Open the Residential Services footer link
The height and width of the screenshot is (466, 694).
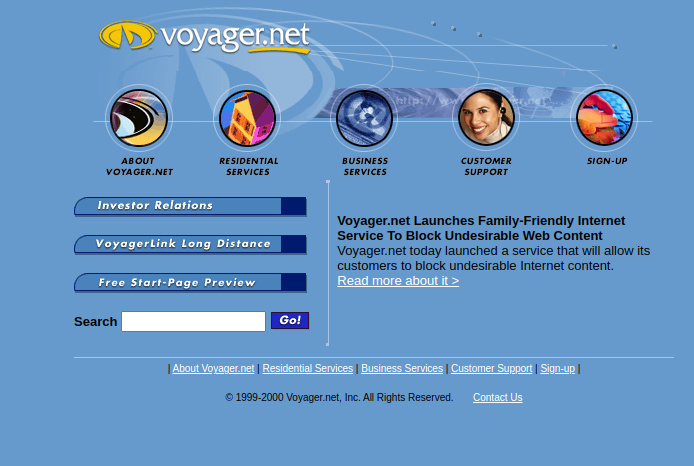pyautogui.click(x=308, y=368)
